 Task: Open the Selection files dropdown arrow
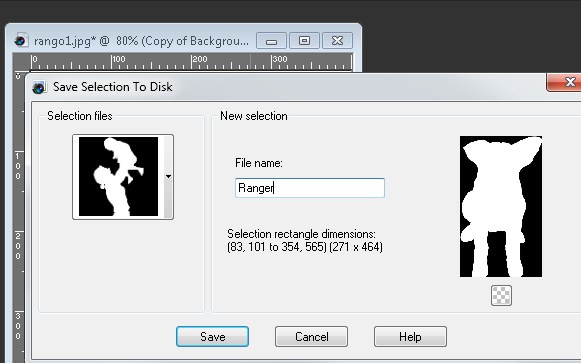pos(168,177)
